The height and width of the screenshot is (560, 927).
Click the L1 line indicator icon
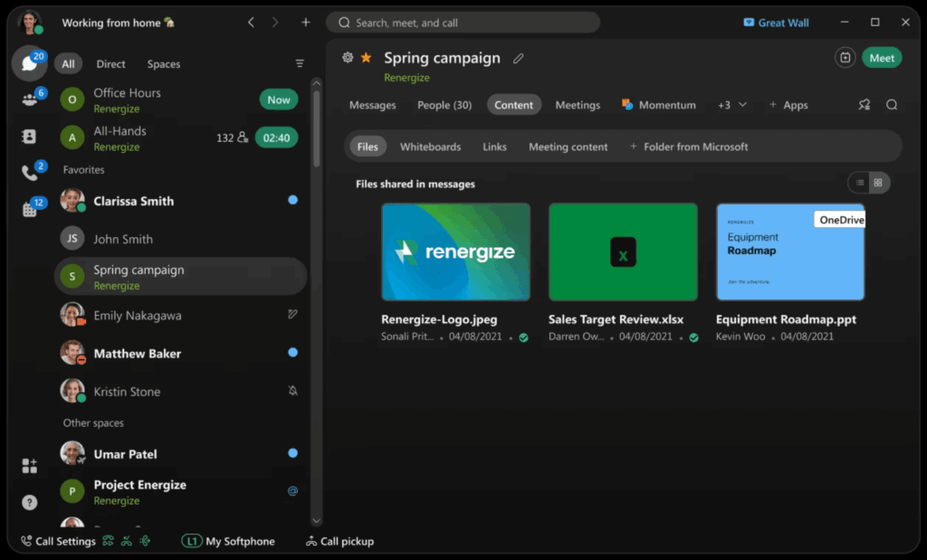point(192,540)
